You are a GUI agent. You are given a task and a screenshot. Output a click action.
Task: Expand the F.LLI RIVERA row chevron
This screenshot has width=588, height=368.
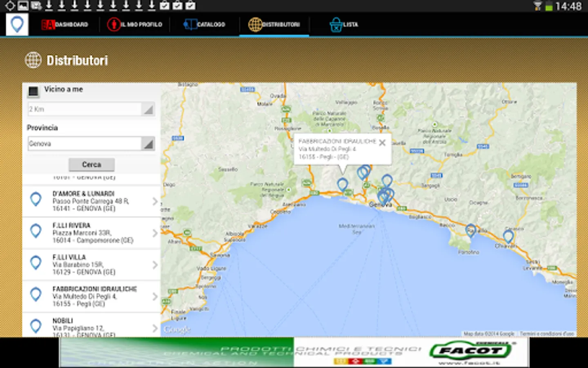(155, 233)
